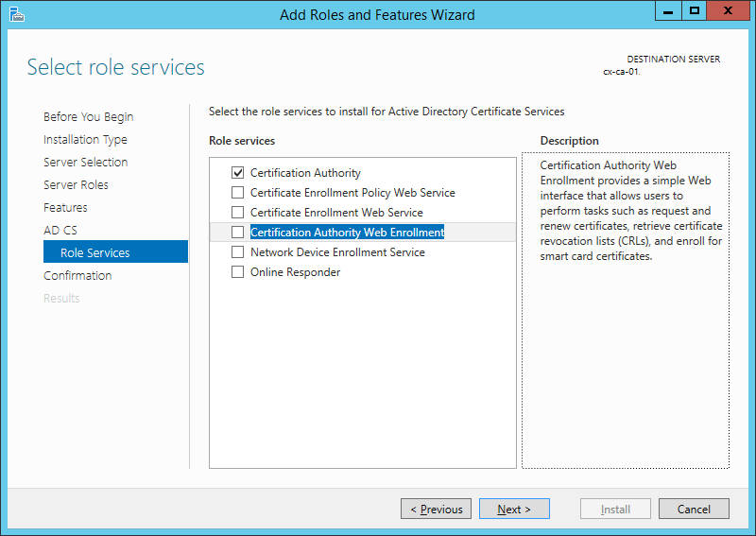Tick the Online Responder checkbox

click(x=237, y=272)
